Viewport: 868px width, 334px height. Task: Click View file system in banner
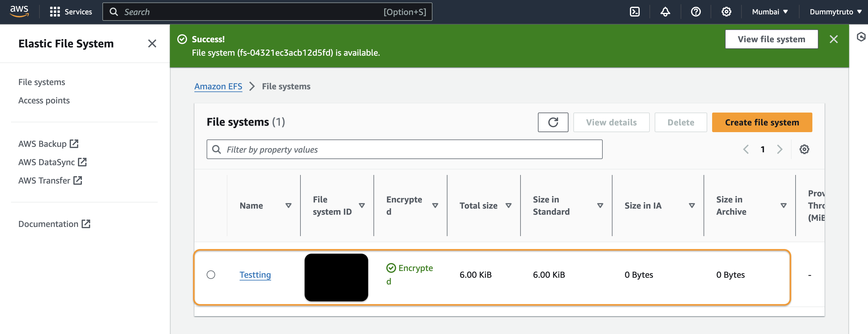[x=771, y=39]
